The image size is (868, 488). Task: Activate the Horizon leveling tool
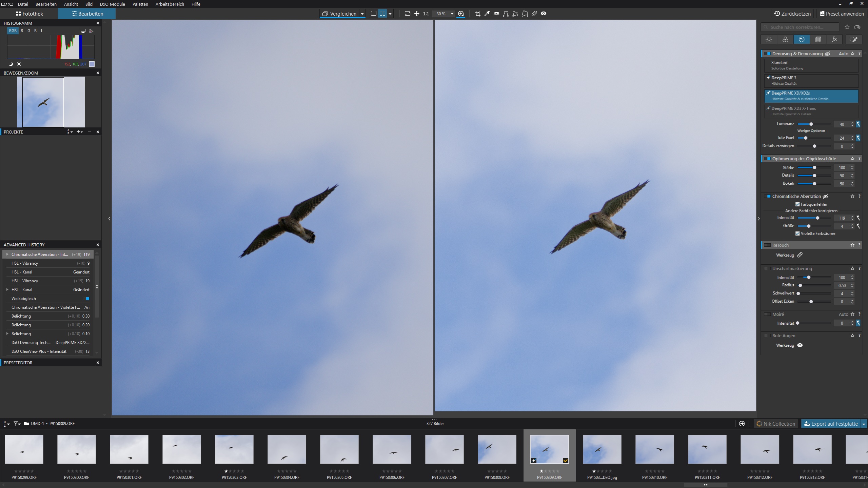496,14
